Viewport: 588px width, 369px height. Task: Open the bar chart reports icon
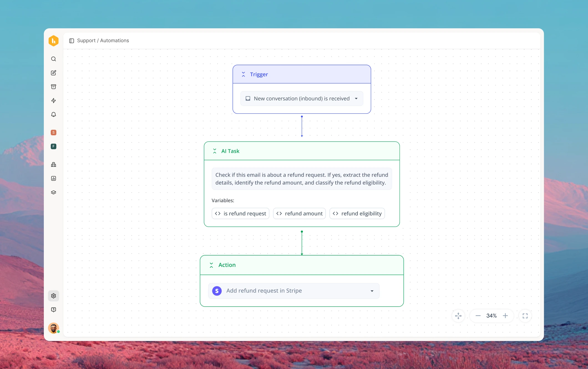pyautogui.click(x=54, y=178)
